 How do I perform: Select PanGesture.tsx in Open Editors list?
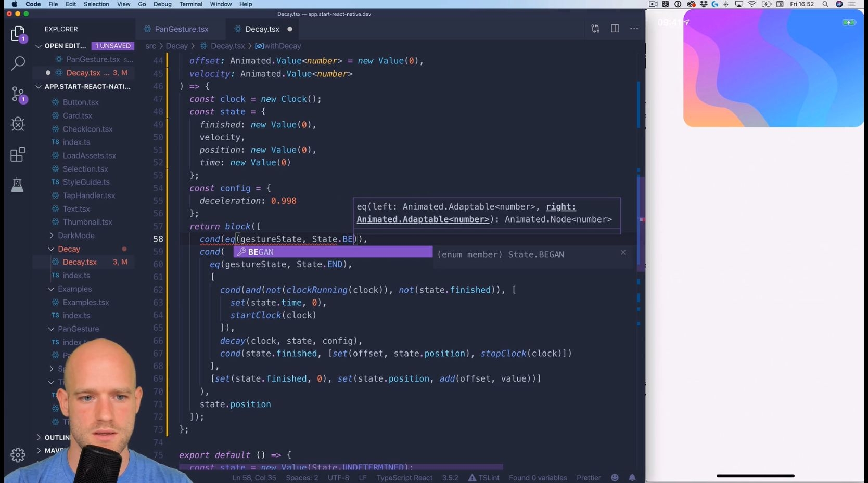93,59
